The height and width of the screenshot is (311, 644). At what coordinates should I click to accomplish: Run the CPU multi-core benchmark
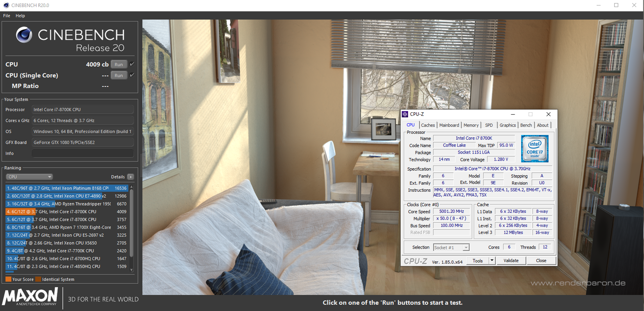[119, 64]
